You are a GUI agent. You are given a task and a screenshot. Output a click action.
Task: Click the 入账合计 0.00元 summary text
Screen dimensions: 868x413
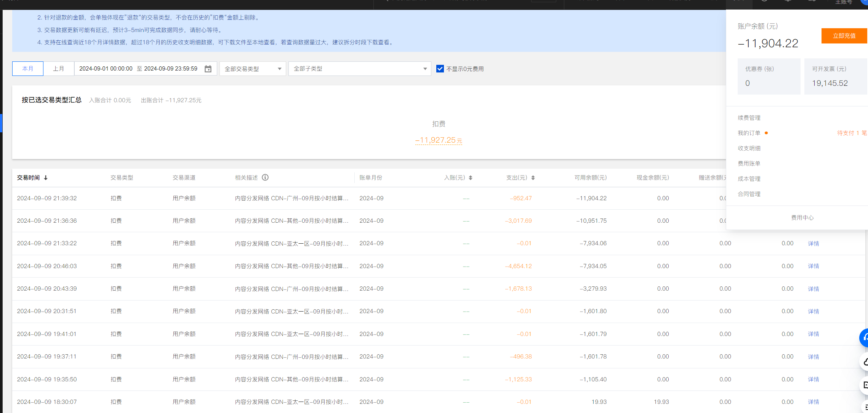[110, 100]
